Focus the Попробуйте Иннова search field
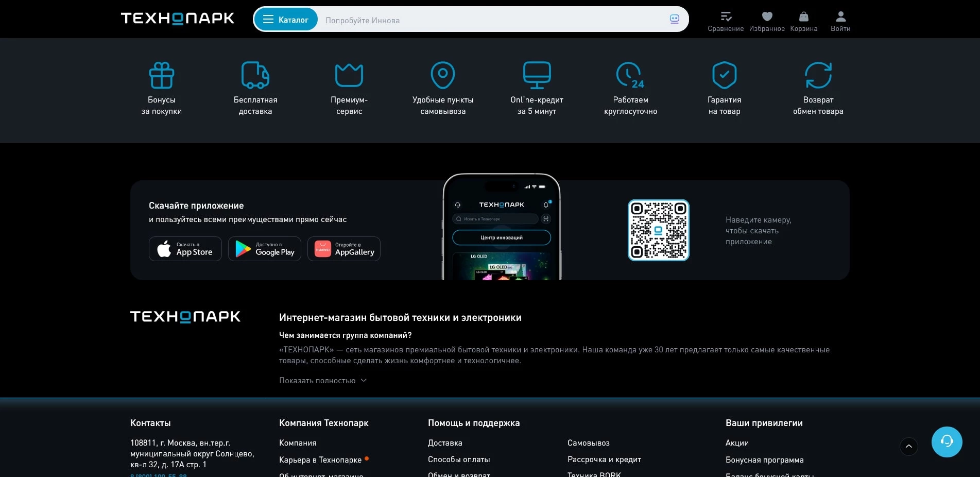Screen dimensions: 980x477 pyautogui.click(x=489, y=20)
